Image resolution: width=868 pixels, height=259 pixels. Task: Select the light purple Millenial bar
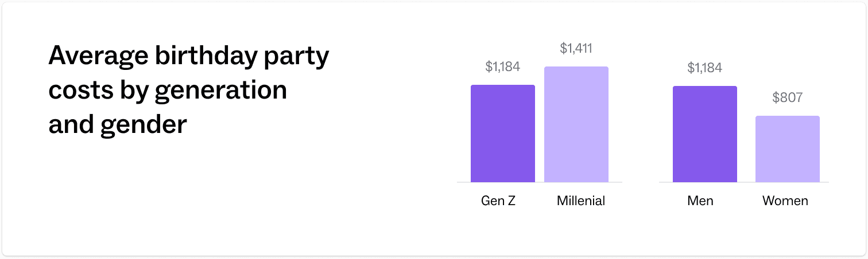576,124
